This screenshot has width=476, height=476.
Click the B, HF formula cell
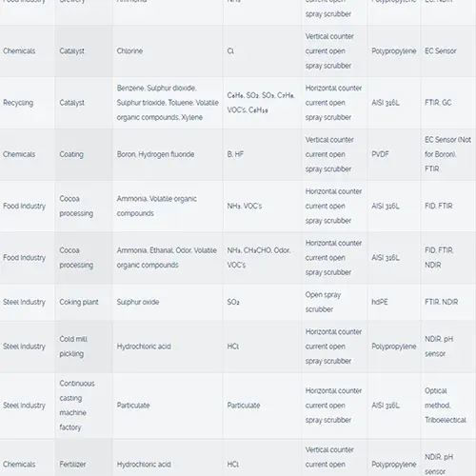(262, 154)
